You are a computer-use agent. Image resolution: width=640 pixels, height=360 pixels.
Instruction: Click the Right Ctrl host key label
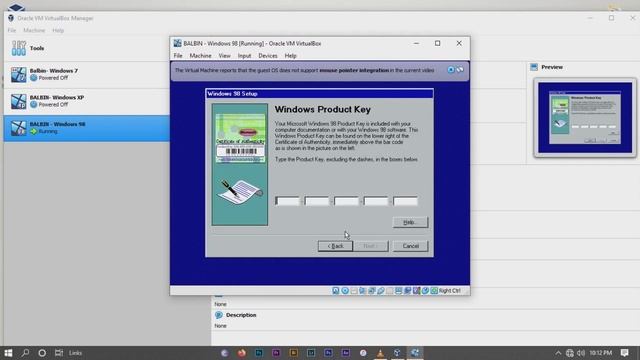[450, 291]
